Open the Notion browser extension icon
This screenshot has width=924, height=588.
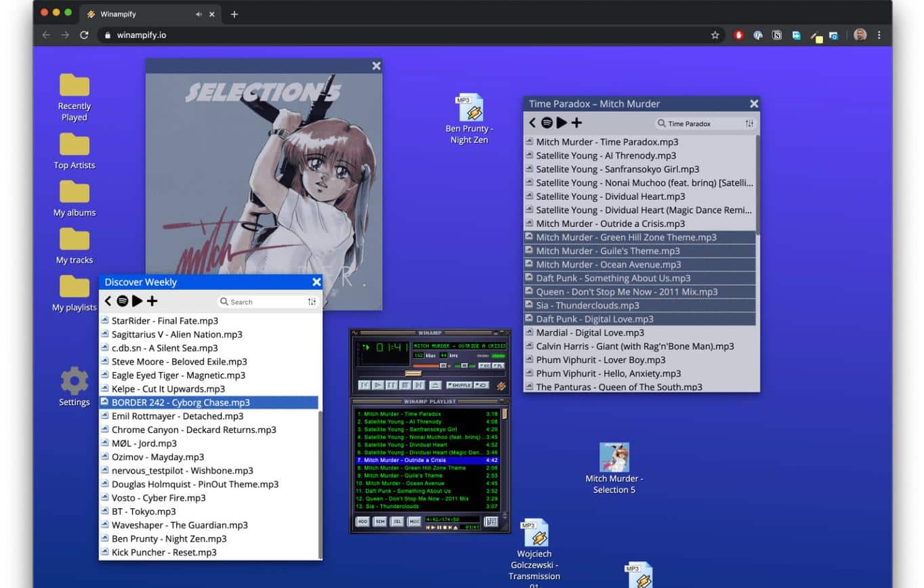(x=777, y=35)
